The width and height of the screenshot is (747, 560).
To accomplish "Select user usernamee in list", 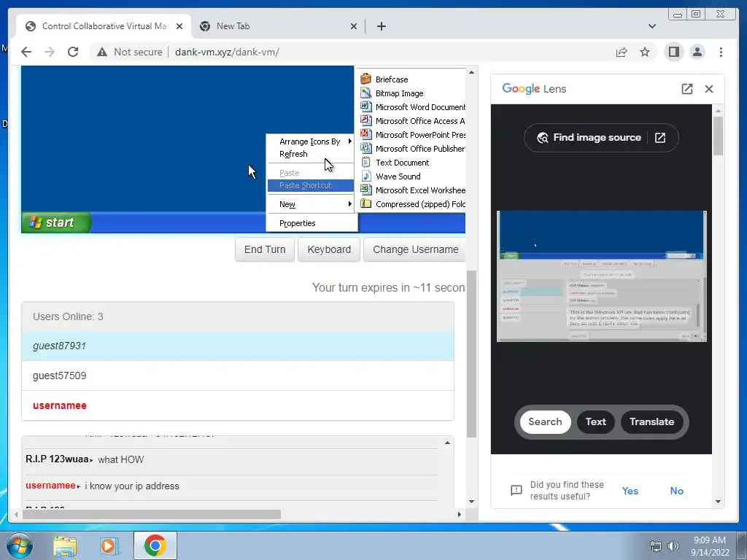I will 238,405.
